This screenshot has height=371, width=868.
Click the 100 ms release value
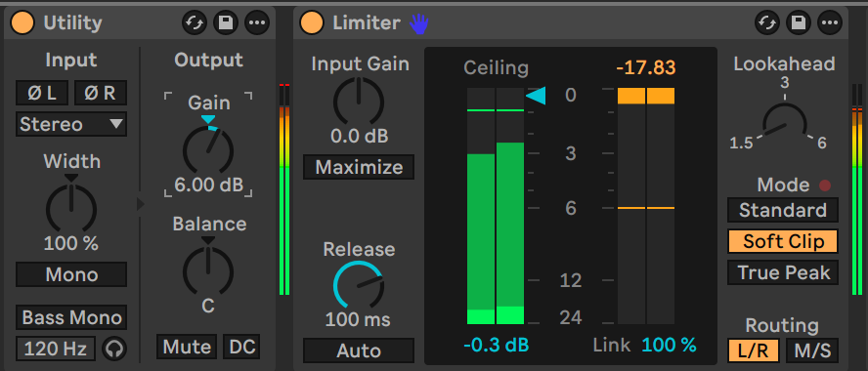pyautogui.click(x=358, y=319)
